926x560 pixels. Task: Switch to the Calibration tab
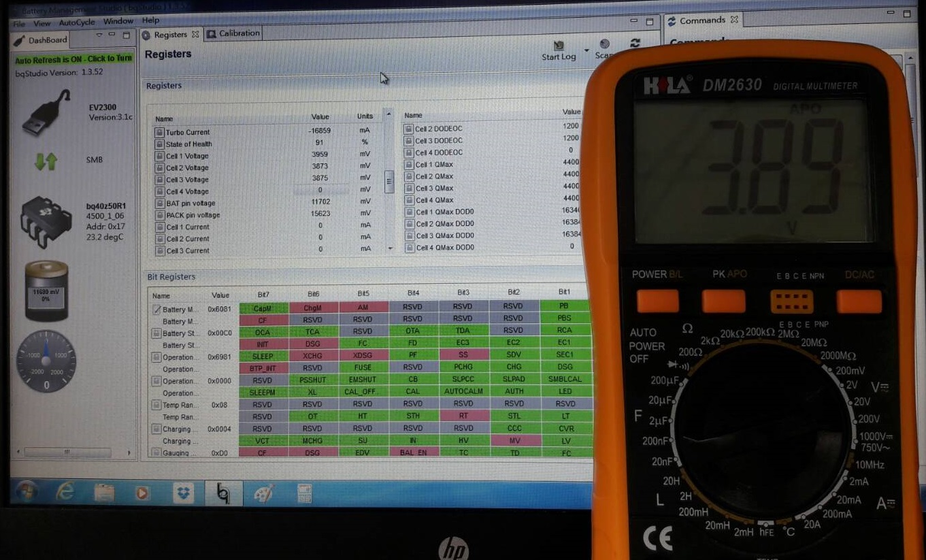[x=233, y=33]
